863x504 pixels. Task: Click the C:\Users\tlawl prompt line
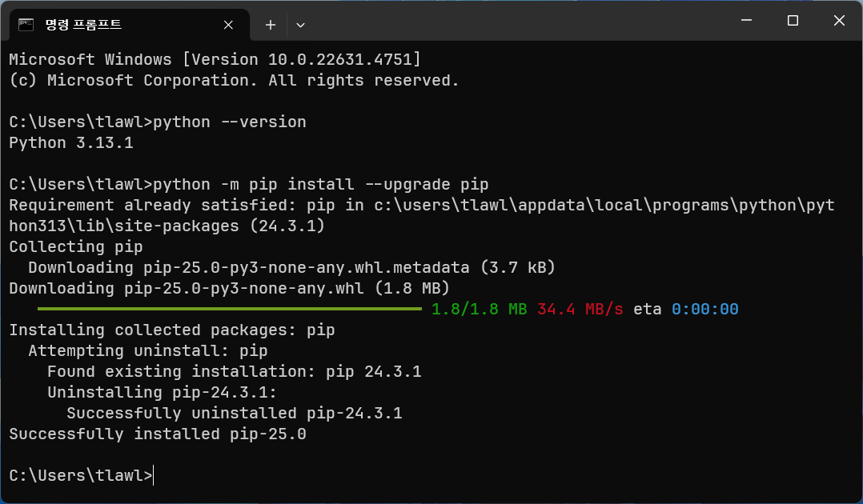coord(76,475)
